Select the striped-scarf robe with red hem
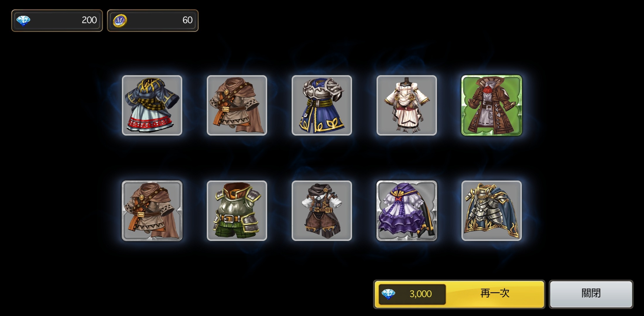Viewport: 644px width, 316px height. [152, 105]
